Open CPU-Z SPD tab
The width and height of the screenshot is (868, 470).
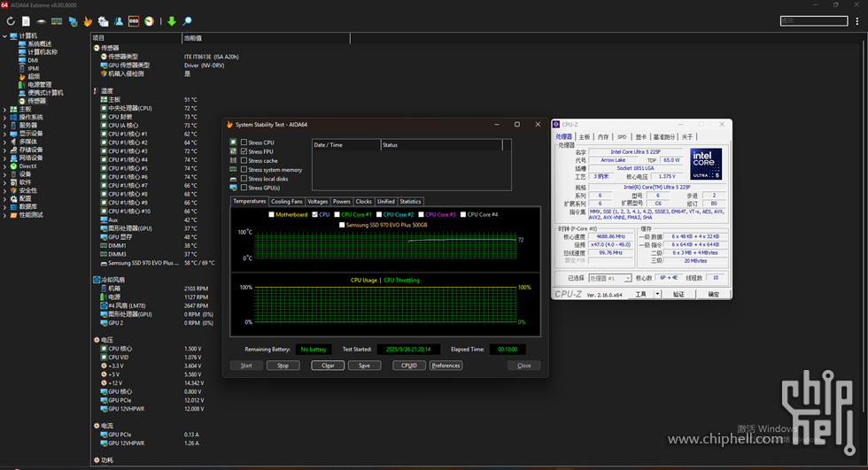[x=622, y=136]
